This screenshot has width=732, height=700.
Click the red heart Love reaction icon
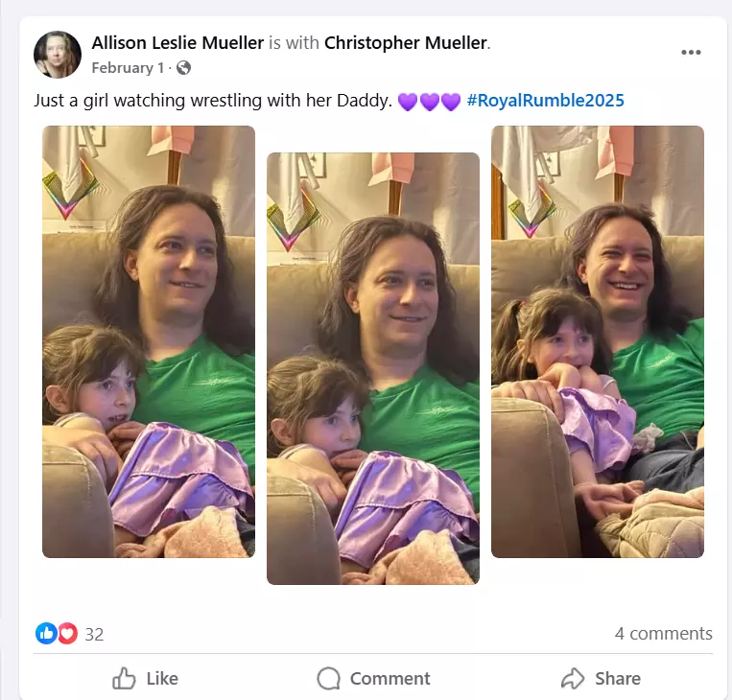point(67,633)
